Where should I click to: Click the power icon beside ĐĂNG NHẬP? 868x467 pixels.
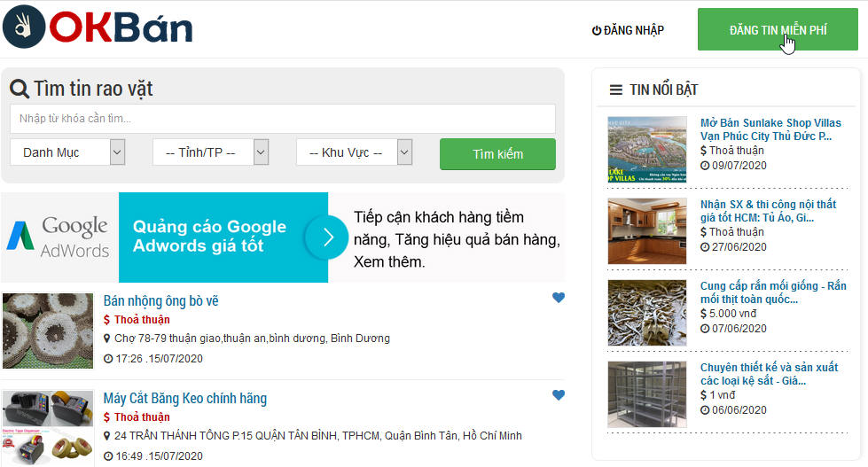click(x=596, y=30)
